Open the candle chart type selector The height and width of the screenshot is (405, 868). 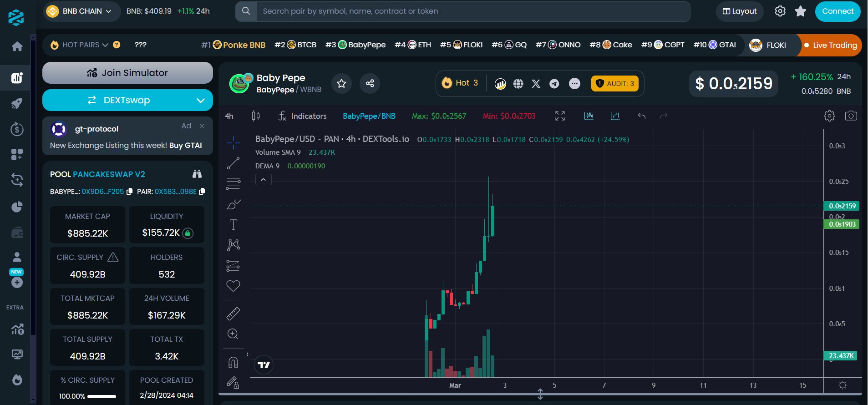(256, 116)
